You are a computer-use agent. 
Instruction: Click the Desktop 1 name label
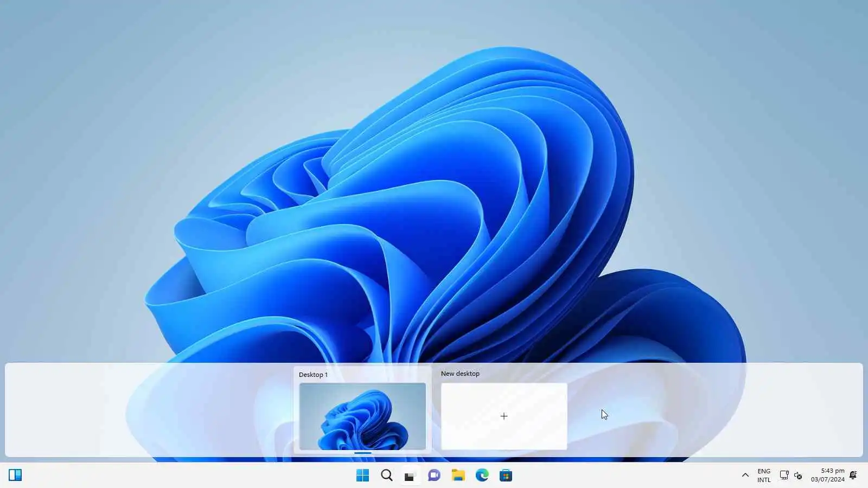point(313,375)
